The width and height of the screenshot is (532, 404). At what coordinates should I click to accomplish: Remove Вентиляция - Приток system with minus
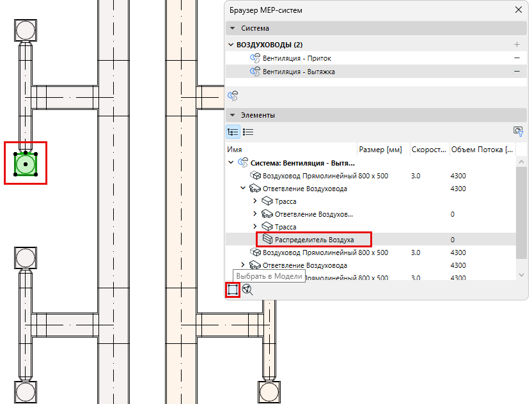pyautogui.click(x=517, y=58)
